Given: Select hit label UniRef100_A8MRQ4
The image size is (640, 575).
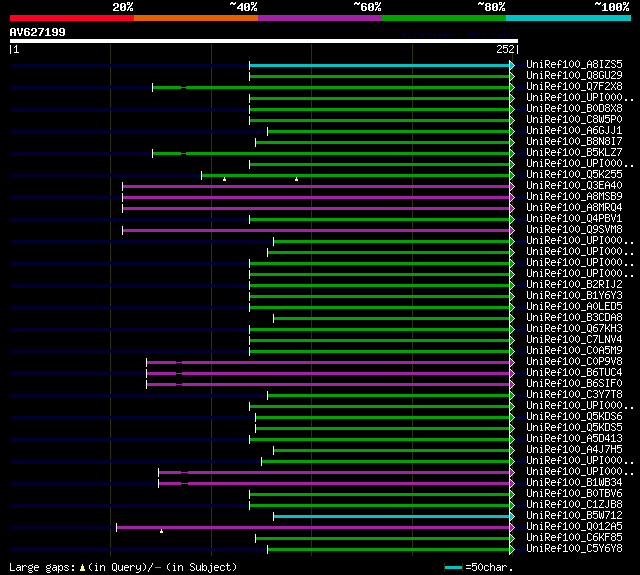Looking at the screenshot, I should [574, 208].
